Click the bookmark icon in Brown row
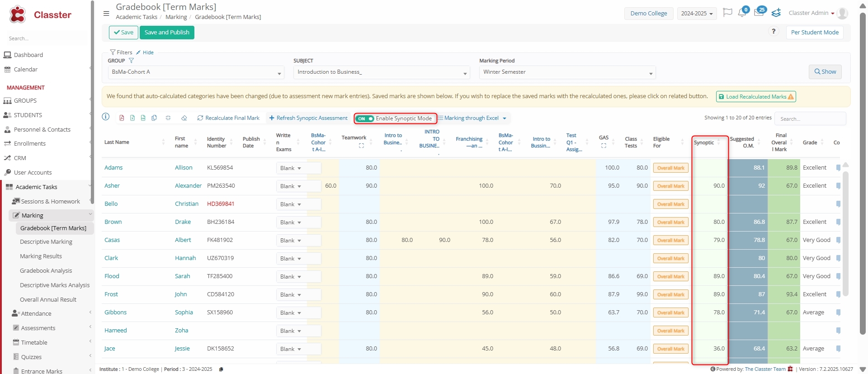 tap(838, 222)
